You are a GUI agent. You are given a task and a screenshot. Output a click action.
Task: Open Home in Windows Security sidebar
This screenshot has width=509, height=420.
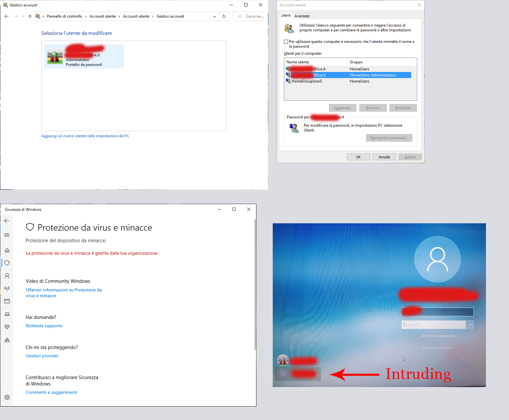[7, 250]
